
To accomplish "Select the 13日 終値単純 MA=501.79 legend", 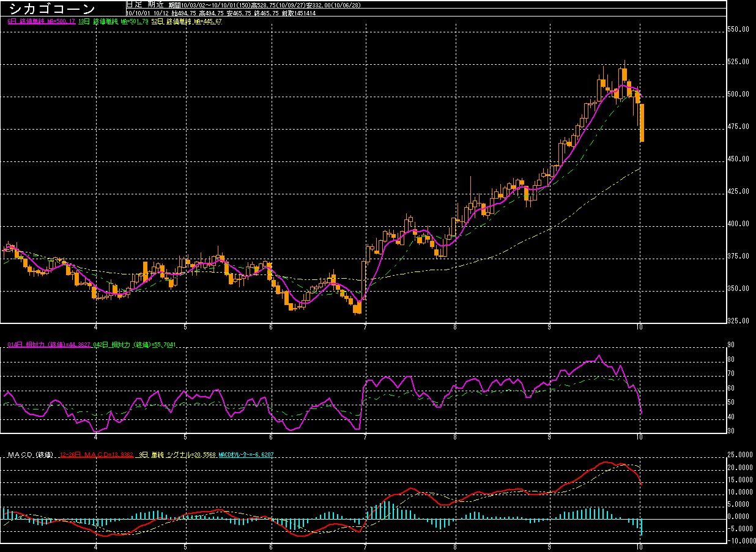I will [114, 21].
